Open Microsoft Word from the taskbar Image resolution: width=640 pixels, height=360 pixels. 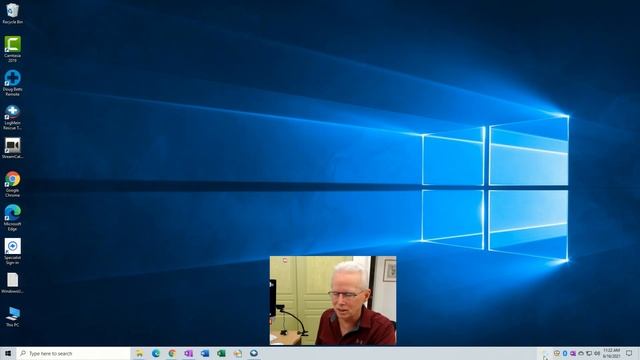click(x=204, y=353)
